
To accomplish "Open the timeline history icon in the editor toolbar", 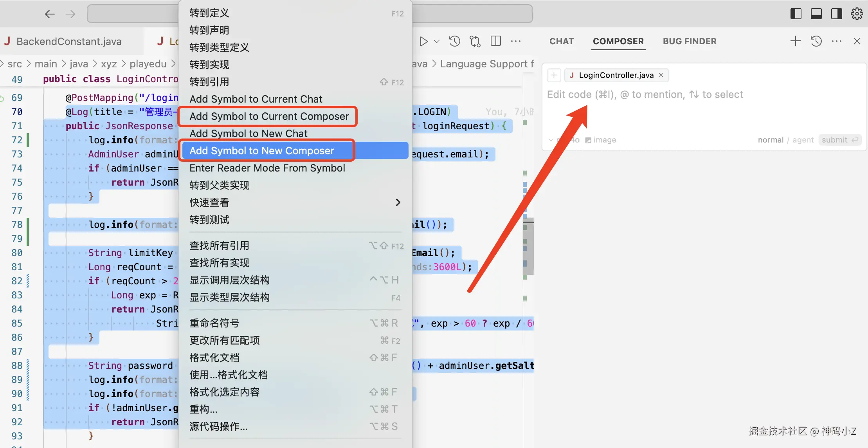I will click(x=454, y=41).
